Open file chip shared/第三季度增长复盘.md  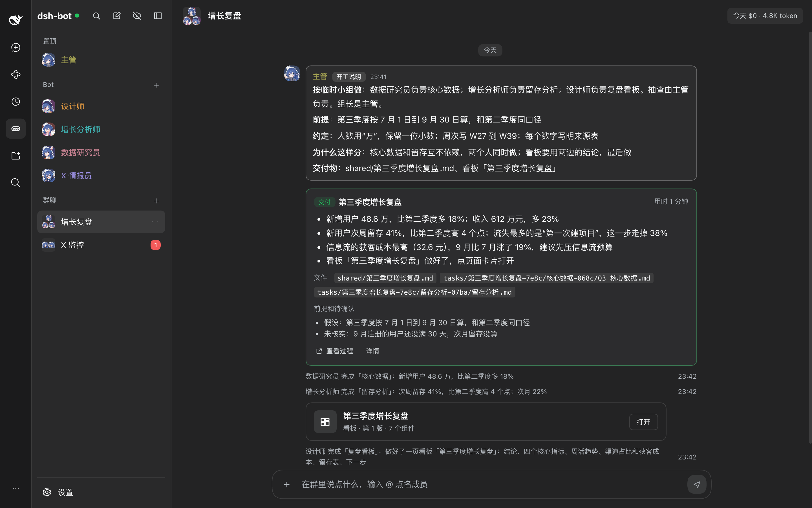(385, 278)
